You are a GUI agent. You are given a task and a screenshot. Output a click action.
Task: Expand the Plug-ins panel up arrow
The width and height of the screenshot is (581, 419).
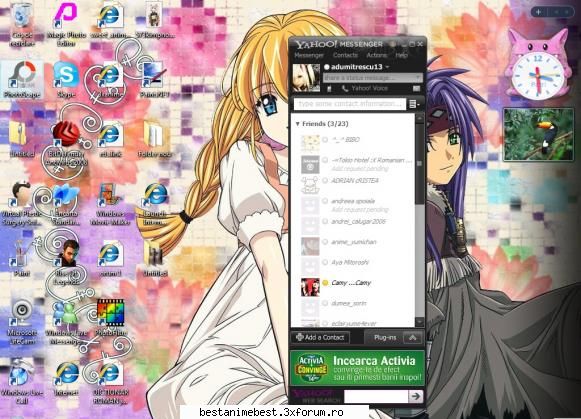tap(412, 337)
